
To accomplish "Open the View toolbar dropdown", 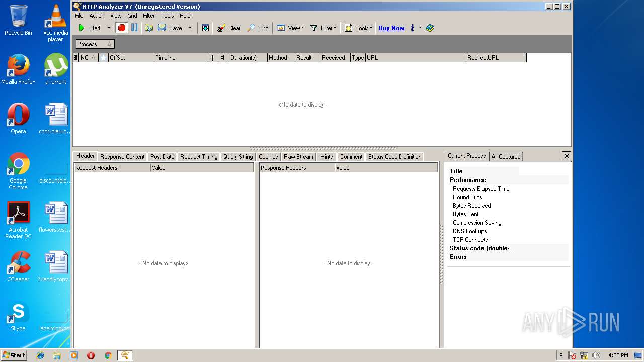I will pyautogui.click(x=290, y=28).
